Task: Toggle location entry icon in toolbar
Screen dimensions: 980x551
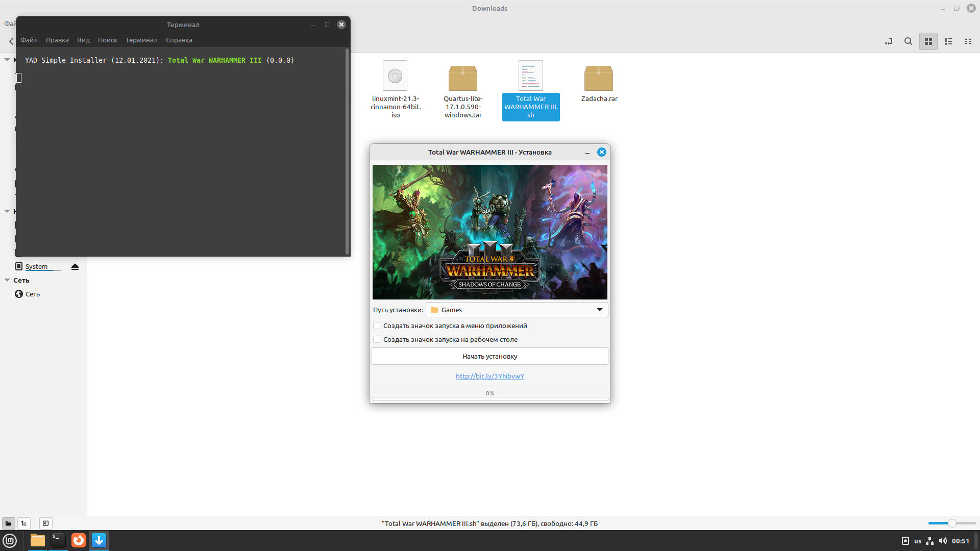Action: [x=889, y=41]
